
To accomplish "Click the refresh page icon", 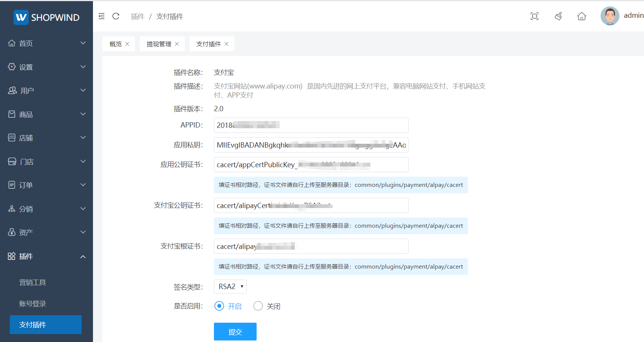I will [x=116, y=16].
